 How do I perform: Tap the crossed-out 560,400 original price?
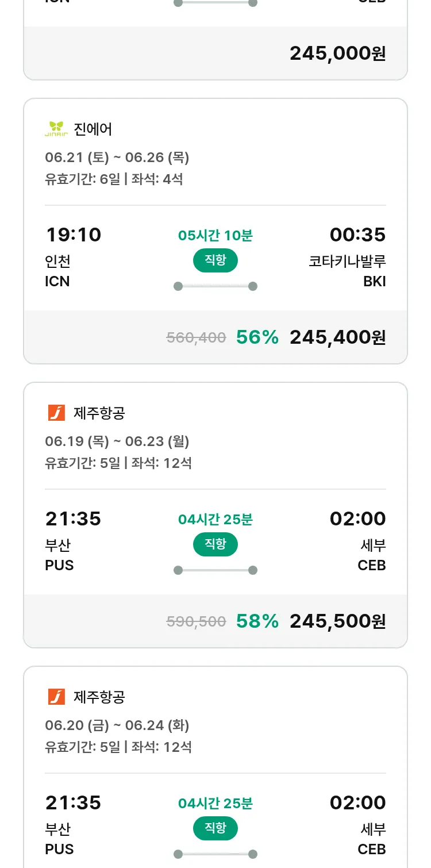tap(196, 338)
